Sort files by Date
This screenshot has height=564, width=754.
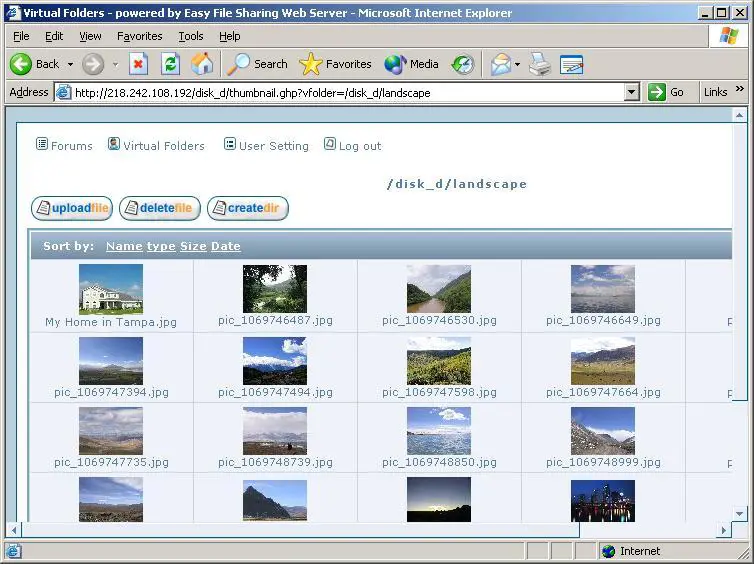click(225, 246)
